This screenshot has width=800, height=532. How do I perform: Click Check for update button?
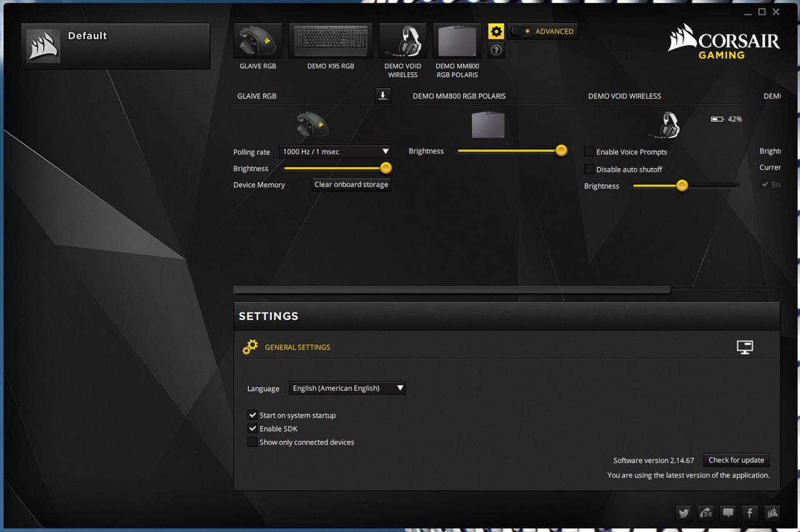click(x=736, y=460)
